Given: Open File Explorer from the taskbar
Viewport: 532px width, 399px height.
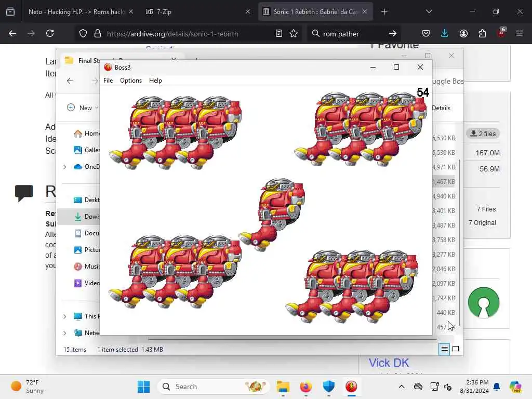Looking at the screenshot, I should click(x=283, y=387).
